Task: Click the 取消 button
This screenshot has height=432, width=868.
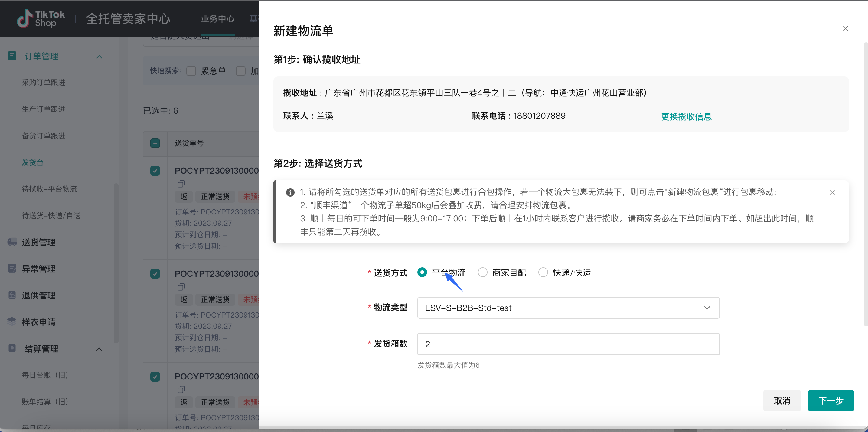Action: 782,400
